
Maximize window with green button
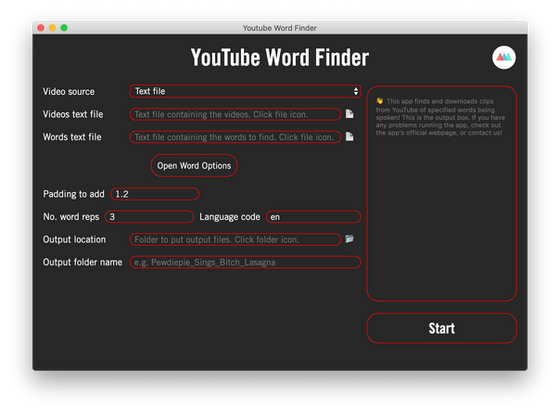pyautogui.click(x=64, y=28)
